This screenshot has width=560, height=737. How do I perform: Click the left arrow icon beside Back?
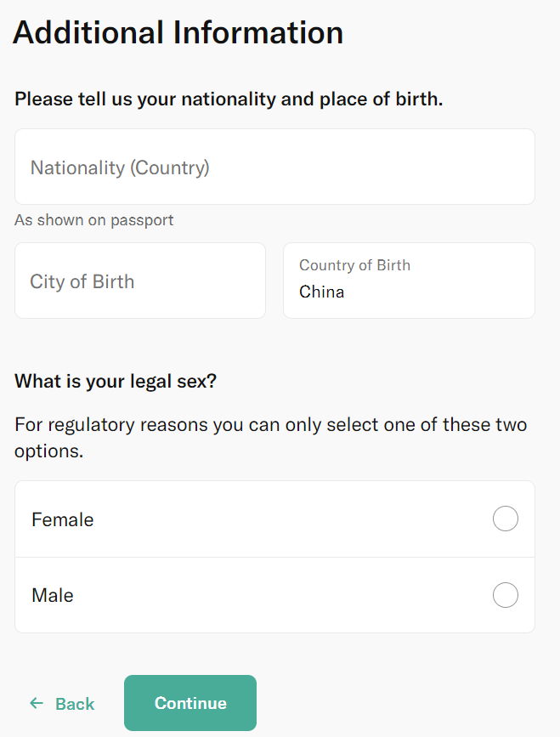(x=37, y=703)
